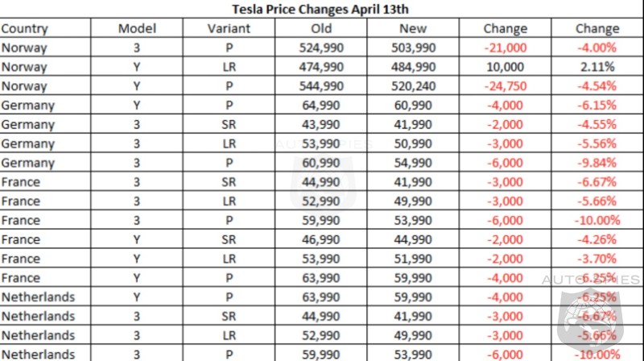Click the Model column header

click(137, 28)
